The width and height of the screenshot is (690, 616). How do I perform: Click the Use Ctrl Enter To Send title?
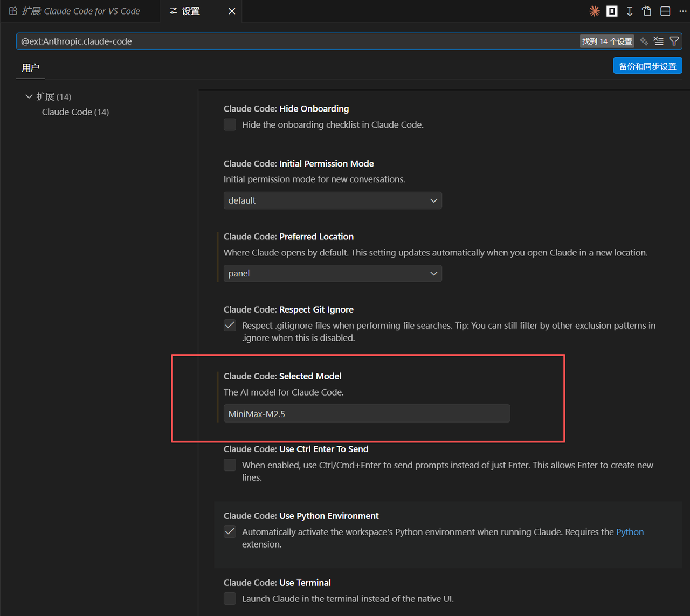pyautogui.click(x=296, y=449)
